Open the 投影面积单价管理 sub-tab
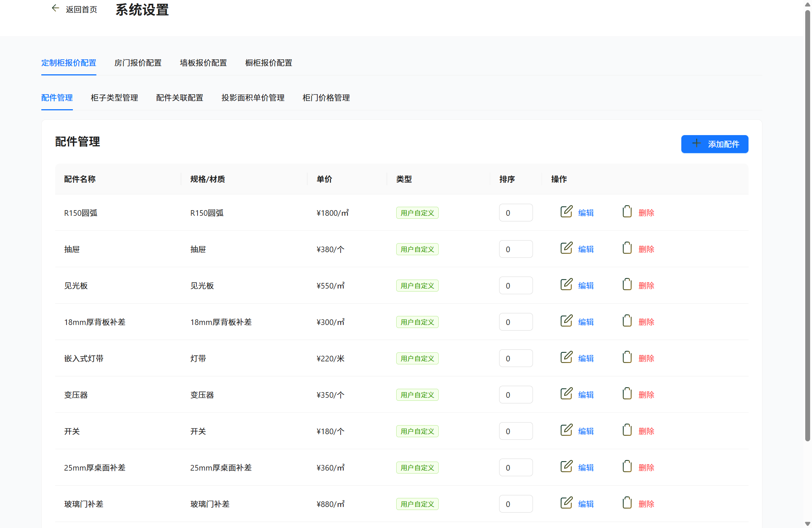Screen dimensions: 812x528 253,98
